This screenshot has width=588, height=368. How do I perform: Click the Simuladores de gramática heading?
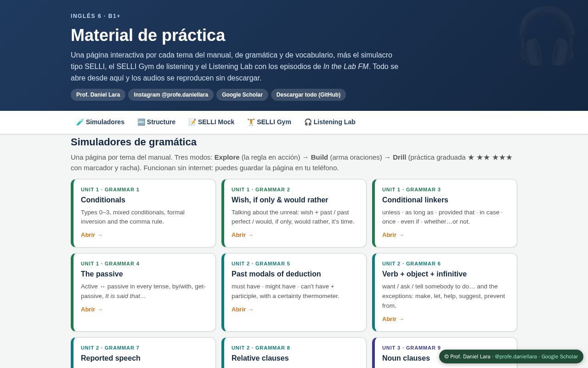tap(134, 142)
